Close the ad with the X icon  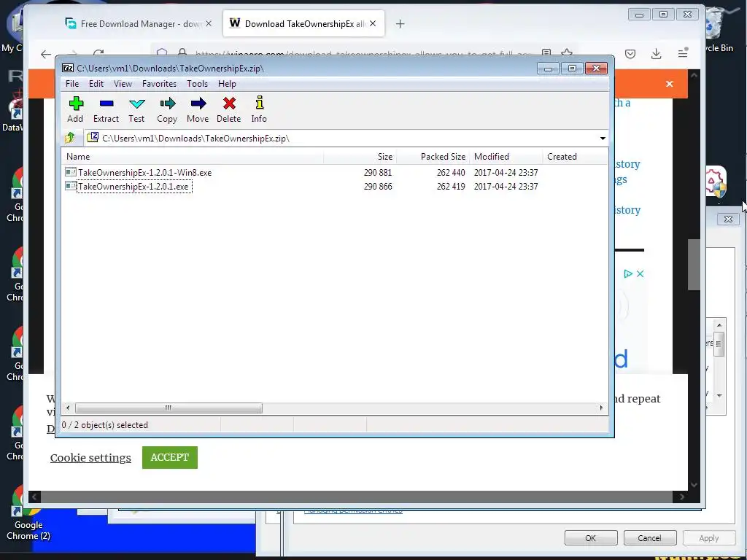click(640, 274)
